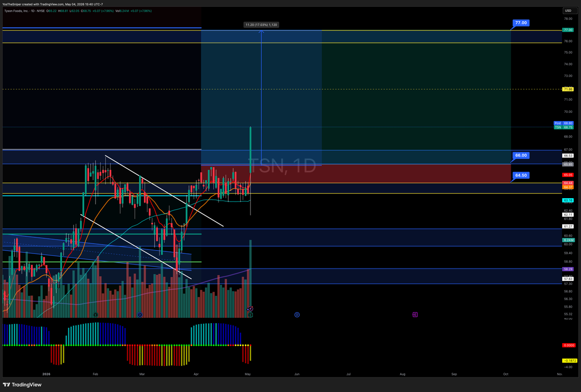Screen dimensions: 581x392
Task: Click the close value C68.75 in header
Action: click(x=86, y=11)
